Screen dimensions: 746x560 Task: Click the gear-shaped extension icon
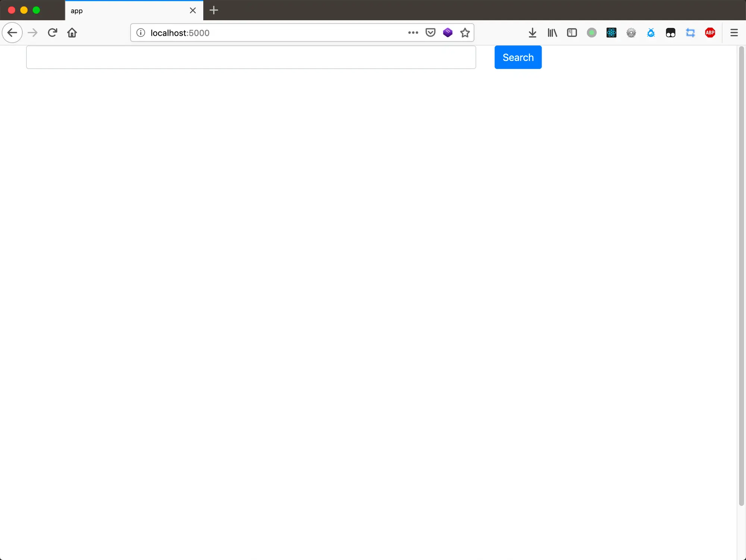631,32
